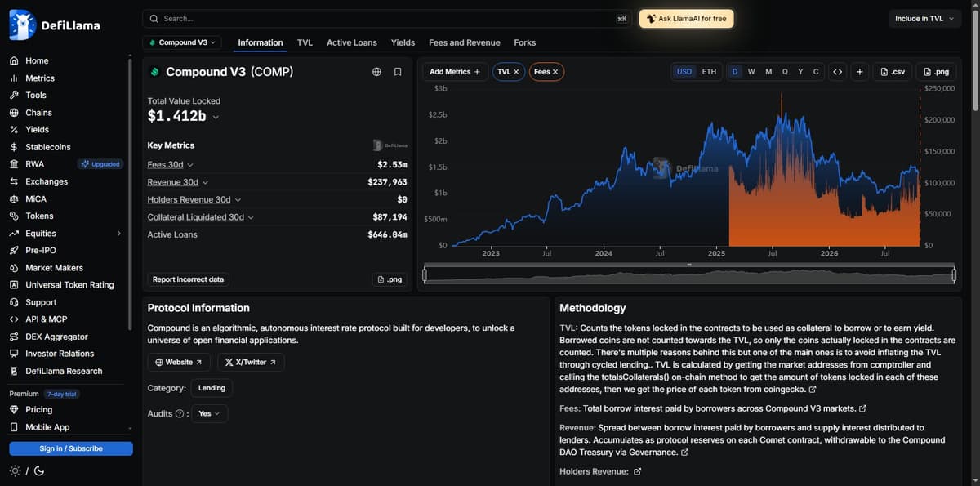980x486 pixels.
Task: Expand the Revenue 30d metric
Action: pyautogui.click(x=177, y=182)
